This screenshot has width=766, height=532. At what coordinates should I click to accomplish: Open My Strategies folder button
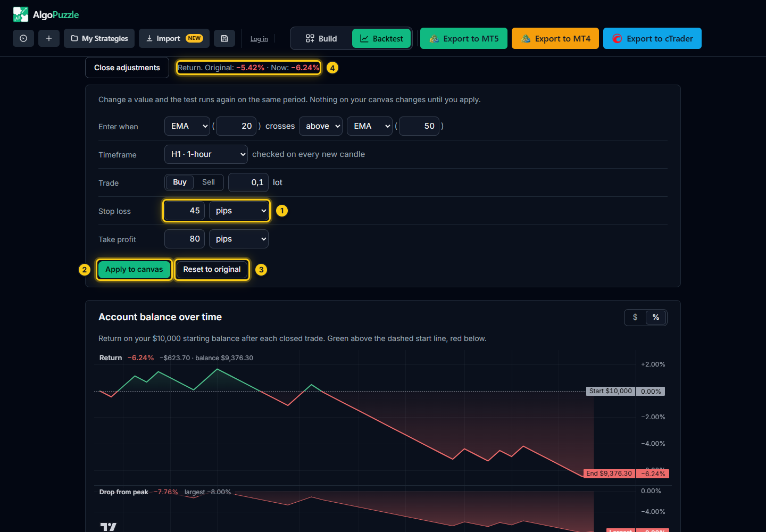tap(99, 38)
